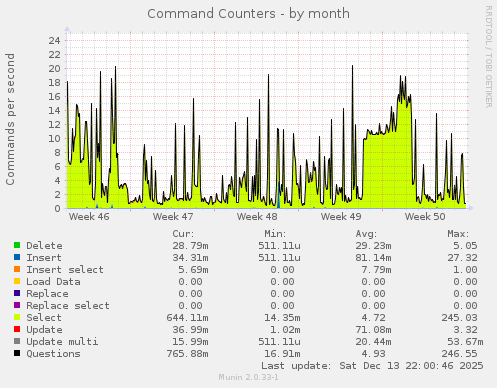Click the Insert select legend label
Viewport: 497px width, 388px height.
65,270
